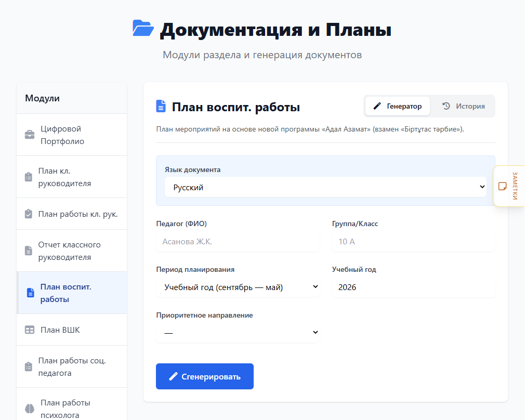Click the document icon beside panel title План воспит. работы

coord(161,106)
